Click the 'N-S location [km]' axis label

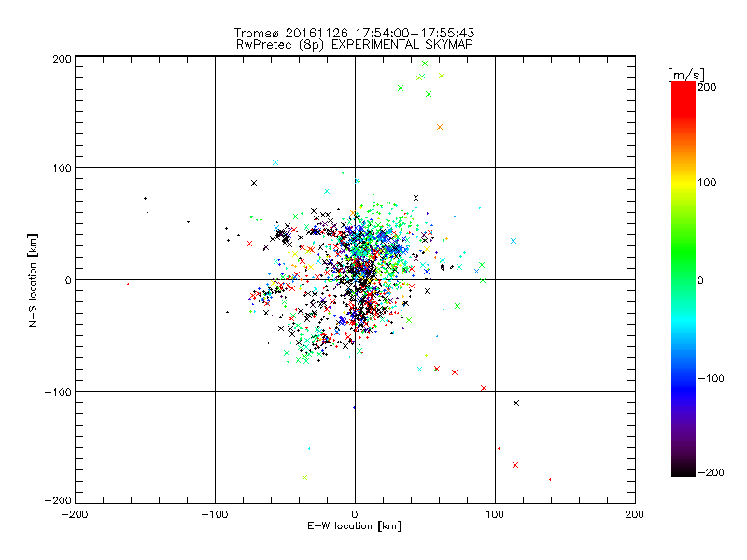pyautogui.click(x=33, y=281)
